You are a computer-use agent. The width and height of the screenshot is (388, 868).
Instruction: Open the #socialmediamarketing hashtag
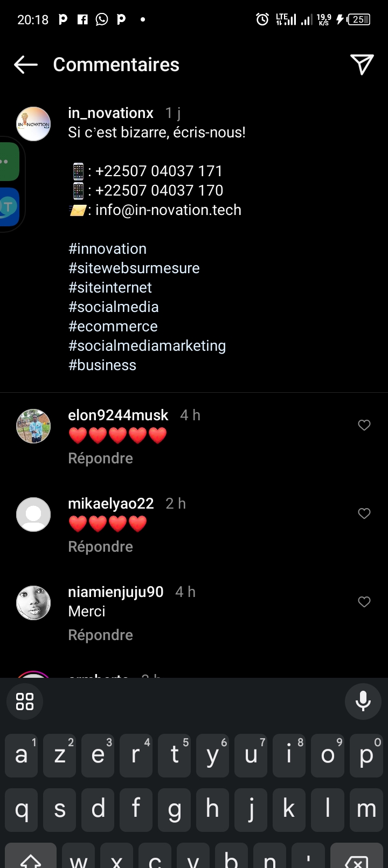(147, 346)
